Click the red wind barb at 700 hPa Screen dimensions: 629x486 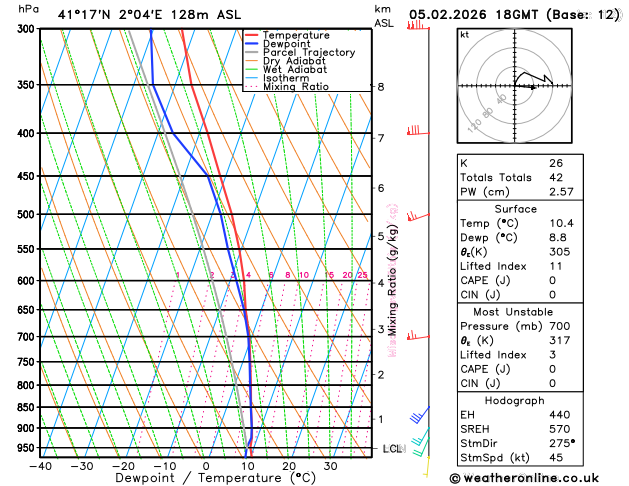(418, 335)
